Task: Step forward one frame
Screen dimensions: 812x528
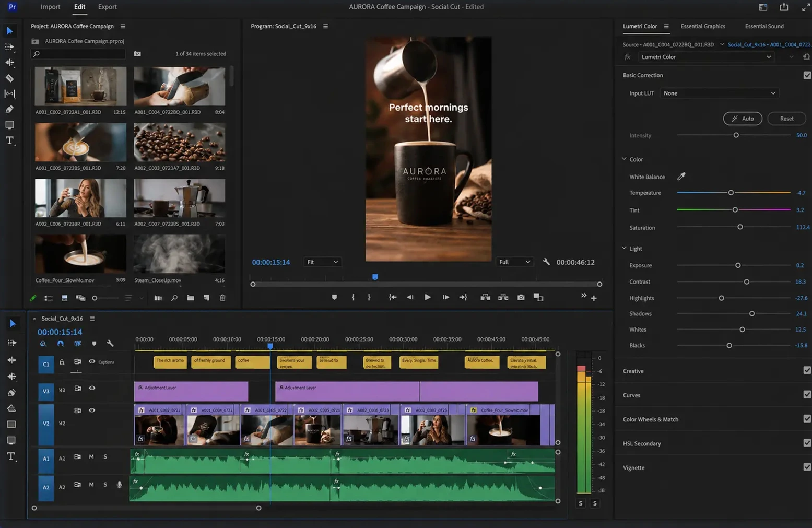Action: tap(445, 297)
